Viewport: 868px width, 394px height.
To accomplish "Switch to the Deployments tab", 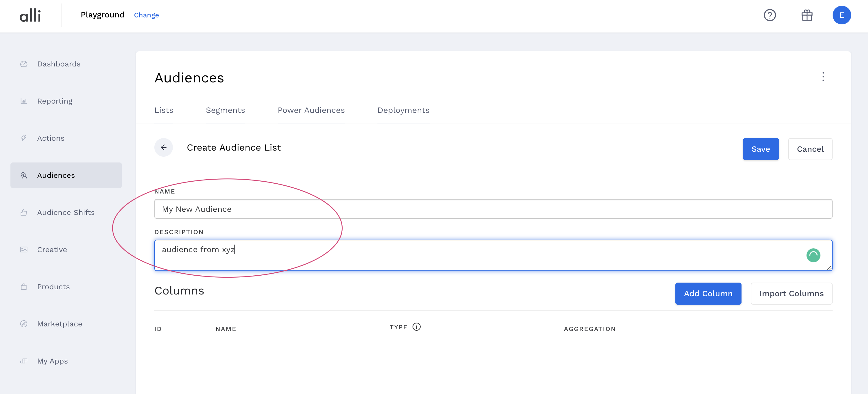I will [403, 110].
